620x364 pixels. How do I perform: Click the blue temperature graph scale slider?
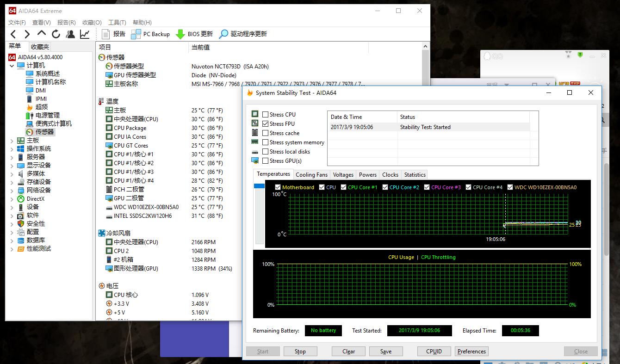pyautogui.click(x=259, y=186)
